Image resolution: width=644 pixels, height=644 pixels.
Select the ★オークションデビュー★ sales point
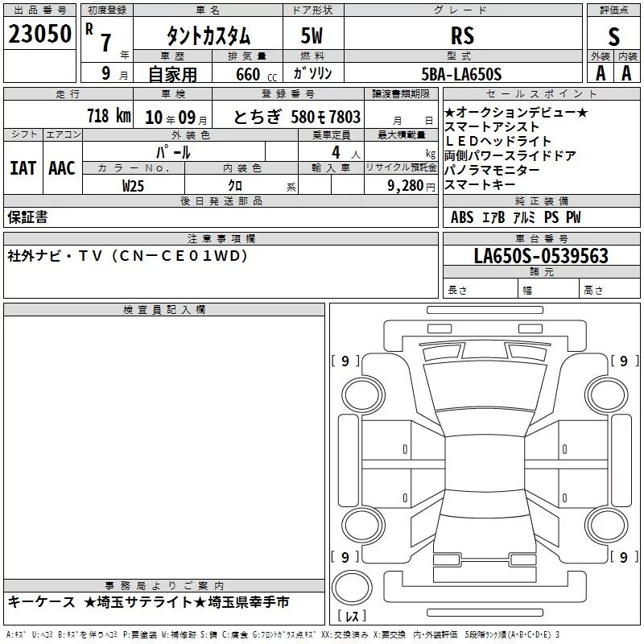tap(516, 112)
